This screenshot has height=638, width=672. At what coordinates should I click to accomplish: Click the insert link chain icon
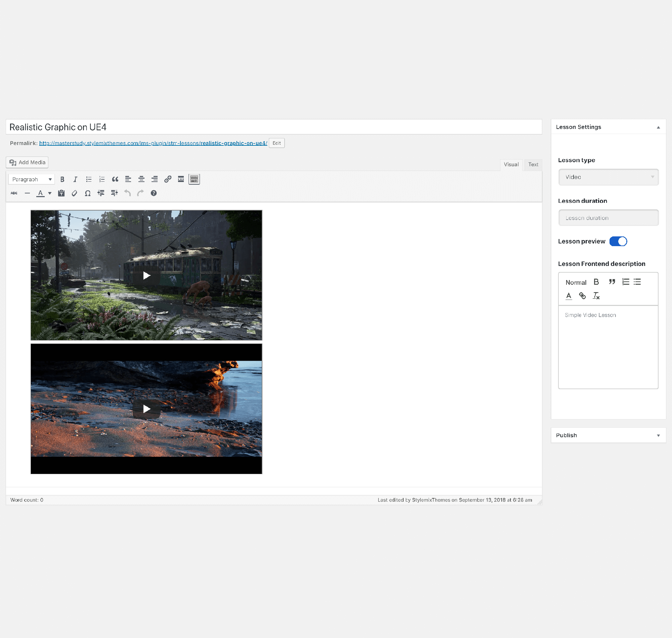(x=168, y=179)
